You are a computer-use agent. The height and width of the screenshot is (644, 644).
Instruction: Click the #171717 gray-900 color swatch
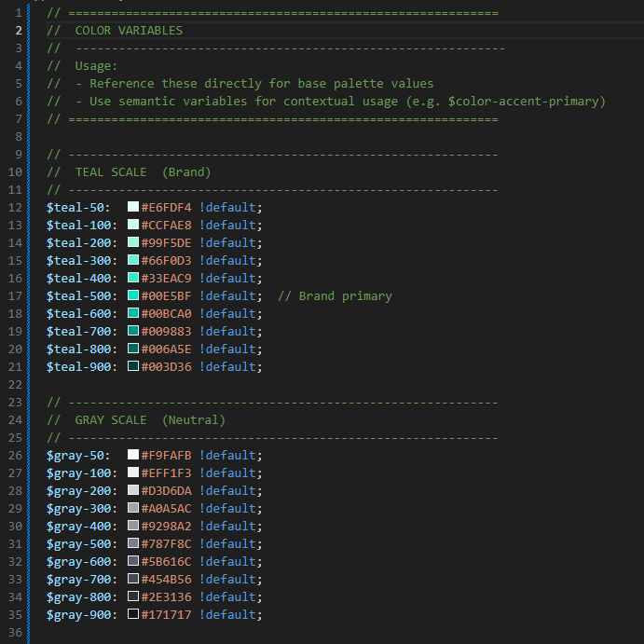(133, 614)
